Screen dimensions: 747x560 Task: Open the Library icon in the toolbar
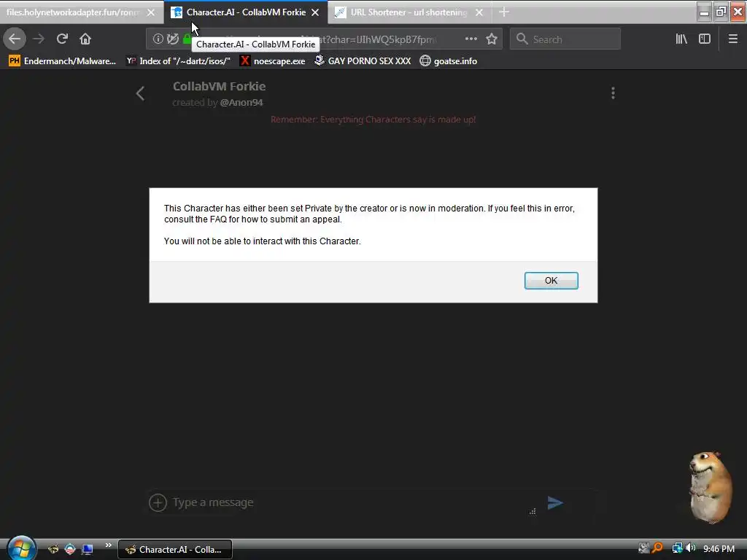[x=681, y=39]
